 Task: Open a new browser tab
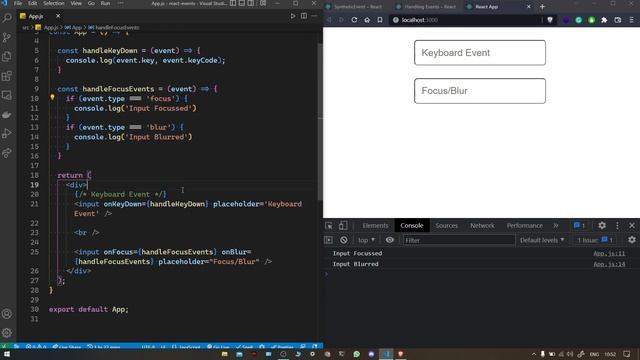[x=542, y=7]
